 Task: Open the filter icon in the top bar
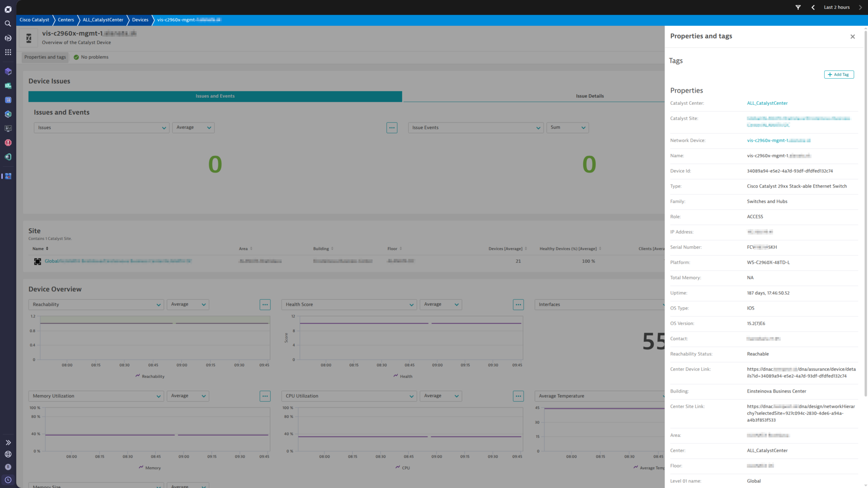pyautogui.click(x=797, y=7)
